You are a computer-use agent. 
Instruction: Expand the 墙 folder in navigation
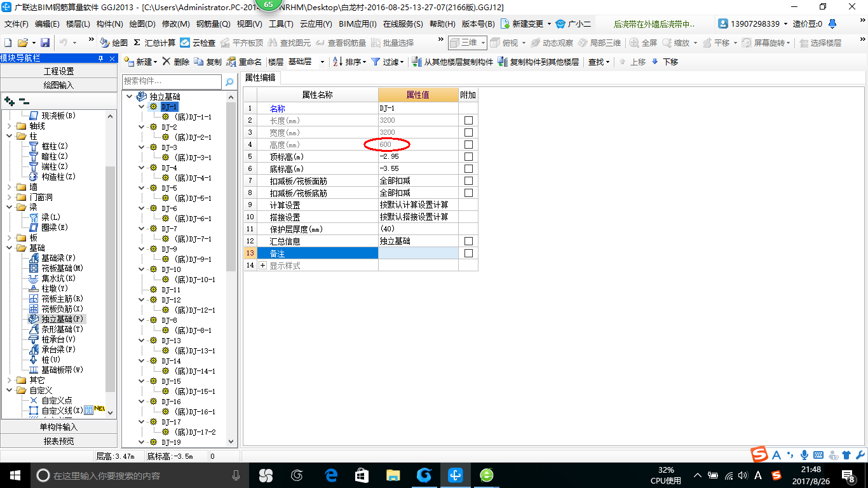click(9, 187)
